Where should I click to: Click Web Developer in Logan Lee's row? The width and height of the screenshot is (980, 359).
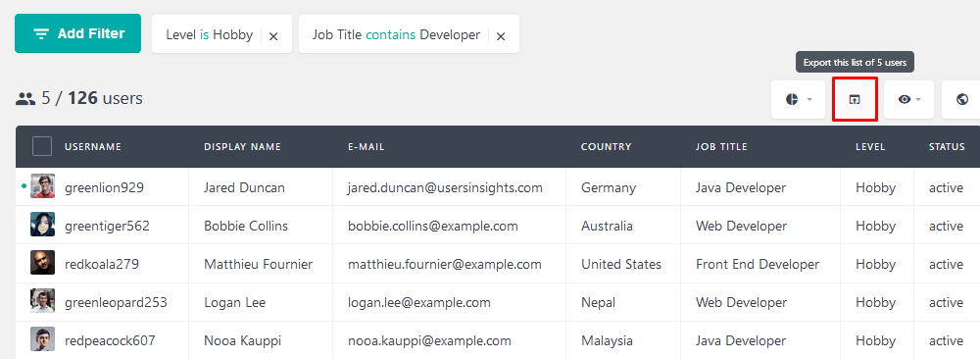point(741,302)
